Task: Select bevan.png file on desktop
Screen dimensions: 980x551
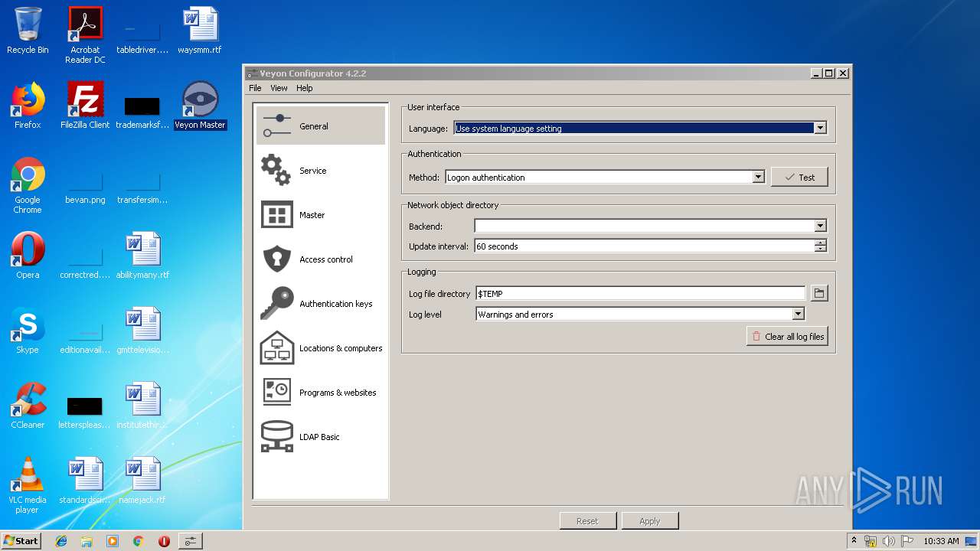Action: click(85, 186)
